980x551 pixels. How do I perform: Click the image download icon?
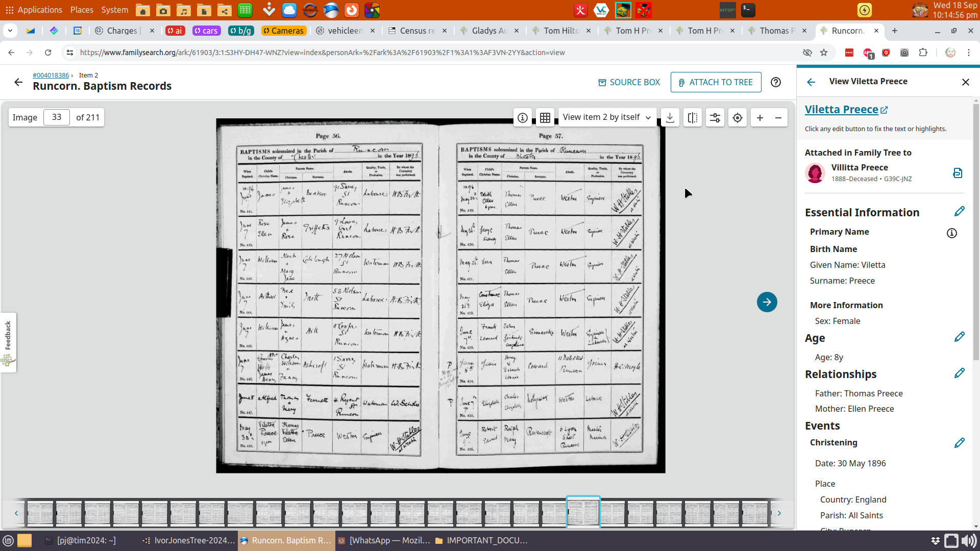pyautogui.click(x=670, y=118)
